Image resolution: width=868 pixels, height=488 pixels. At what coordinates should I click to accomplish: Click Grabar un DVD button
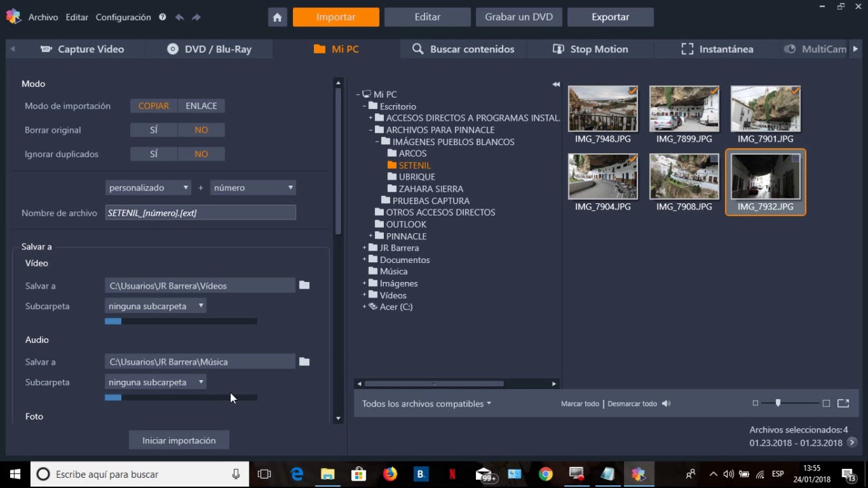pos(519,17)
